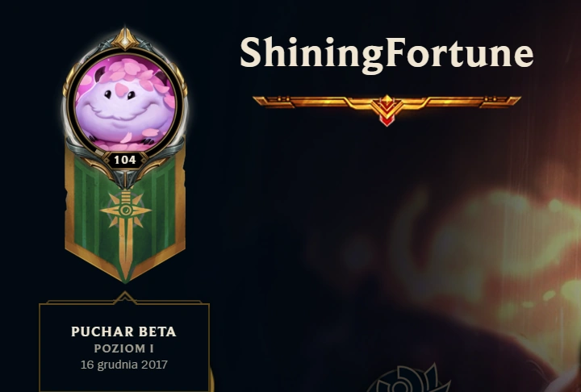The width and height of the screenshot is (581, 392).
Task: Click the date 16 grudnia 2017
Action: pyautogui.click(x=123, y=365)
